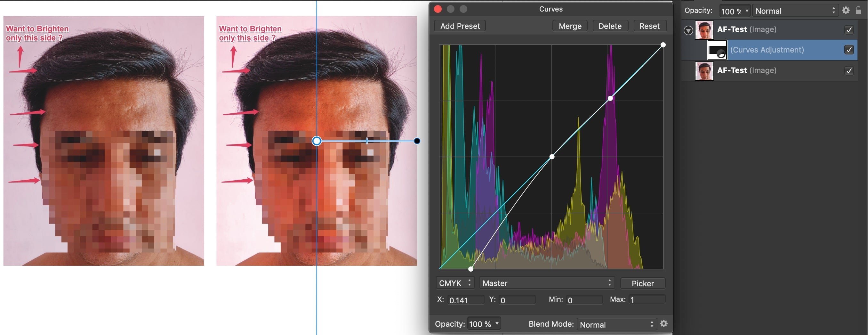Screen dimensions: 868x335
Task: Open Curves blend options gear icon
Action: pyautogui.click(x=663, y=323)
